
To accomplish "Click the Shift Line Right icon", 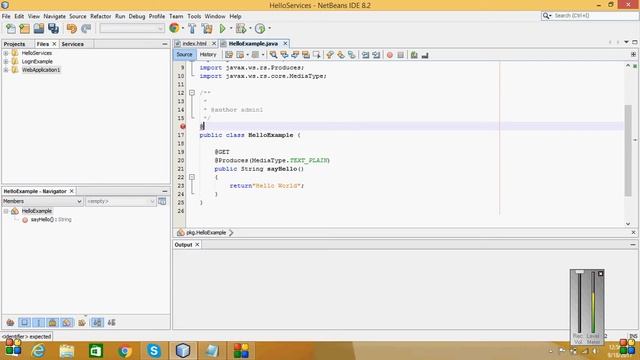I will (x=376, y=55).
